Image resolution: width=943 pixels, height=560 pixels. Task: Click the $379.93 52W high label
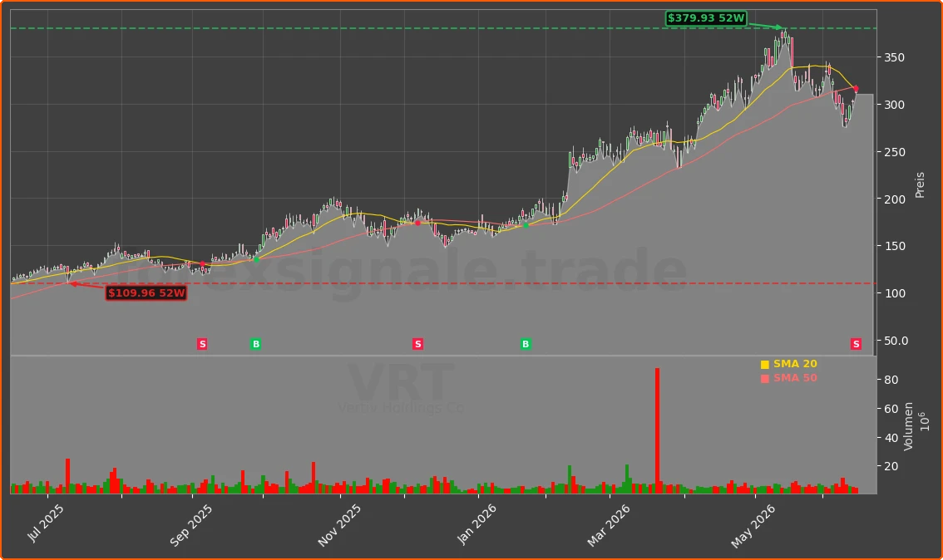(706, 18)
